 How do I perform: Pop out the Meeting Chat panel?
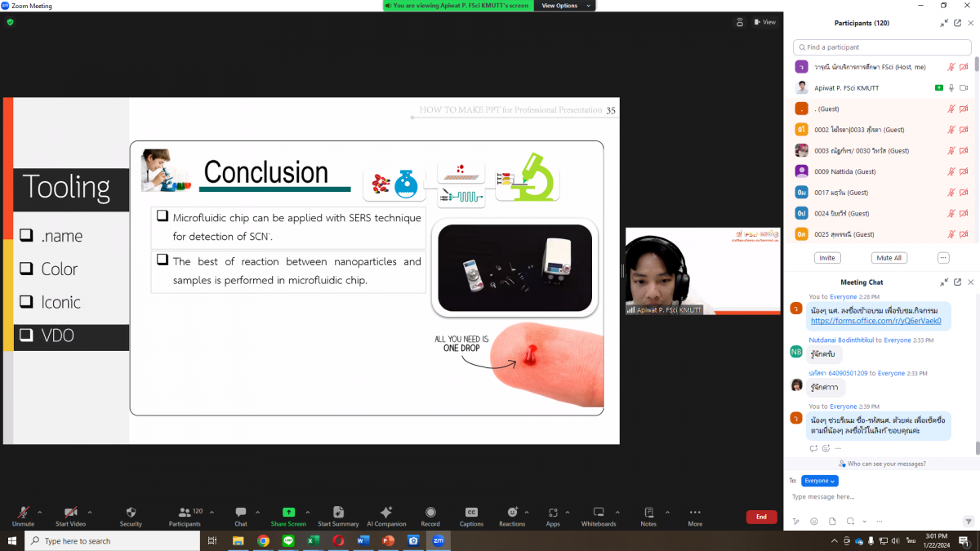(957, 282)
